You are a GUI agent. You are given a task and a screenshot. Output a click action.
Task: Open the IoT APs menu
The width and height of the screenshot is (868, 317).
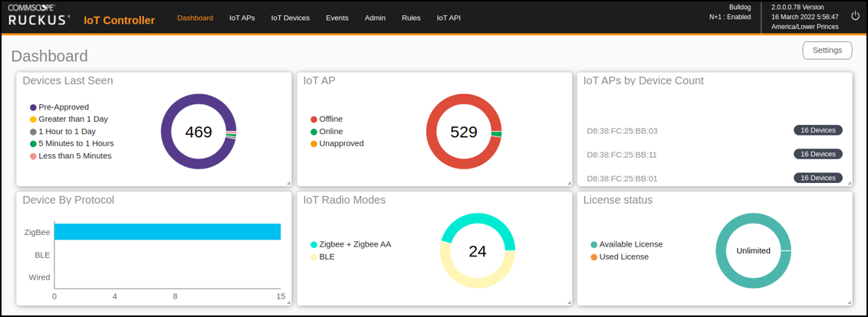(242, 18)
